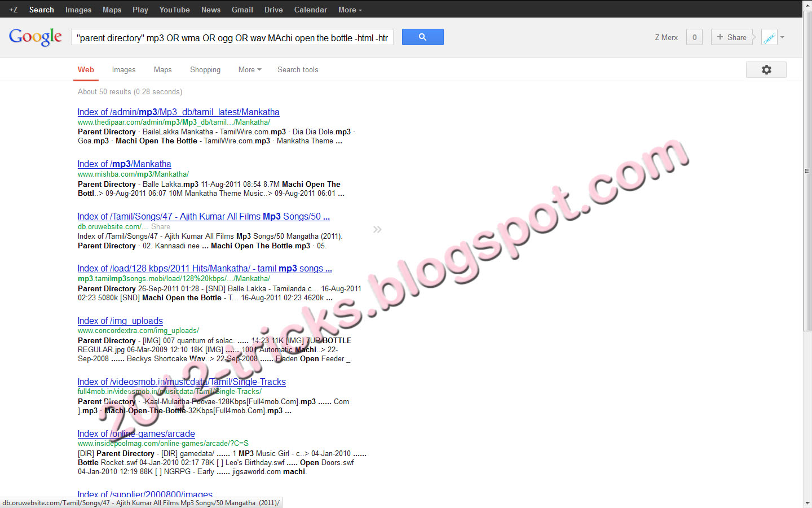
Task: Click the Google logo
Action: coord(36,37)
